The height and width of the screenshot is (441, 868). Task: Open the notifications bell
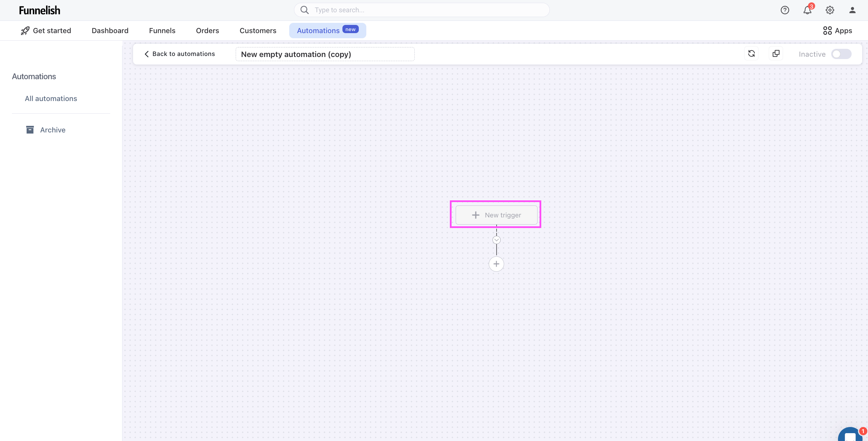tap(807, 10)
